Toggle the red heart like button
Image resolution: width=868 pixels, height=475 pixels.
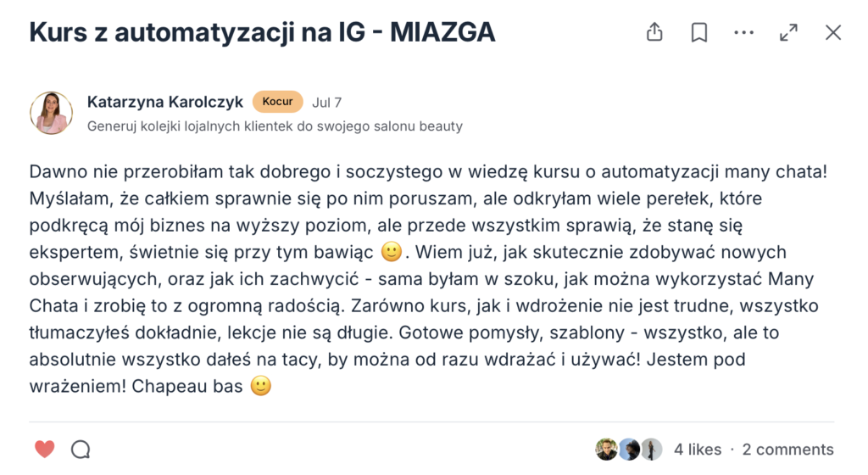pyautogui.click(x=45, y=450)
